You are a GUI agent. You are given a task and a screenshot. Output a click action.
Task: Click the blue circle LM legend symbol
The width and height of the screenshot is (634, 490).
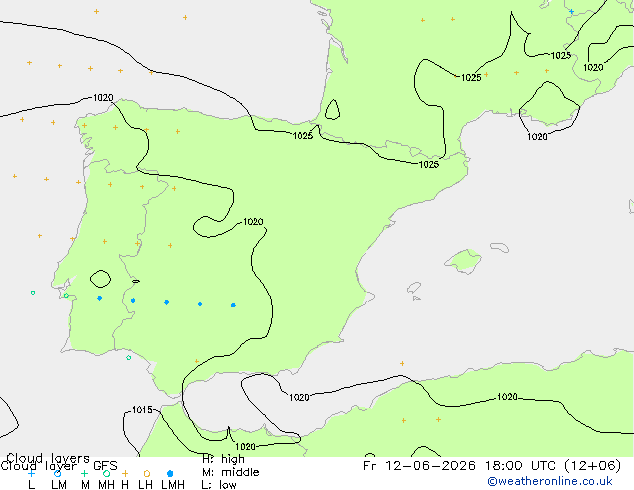(x=57, y=473)
